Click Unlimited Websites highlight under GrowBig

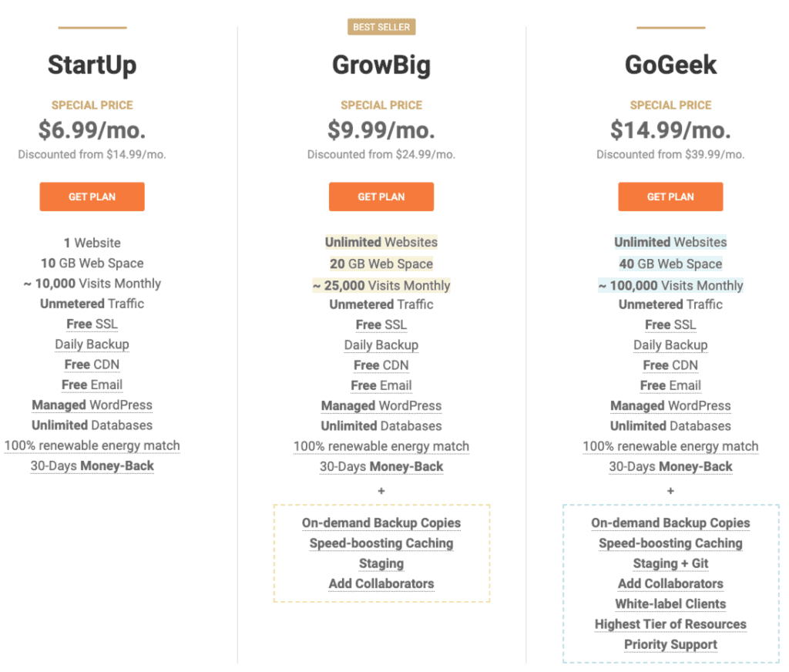pyautogui.click(x=381, y=242)
